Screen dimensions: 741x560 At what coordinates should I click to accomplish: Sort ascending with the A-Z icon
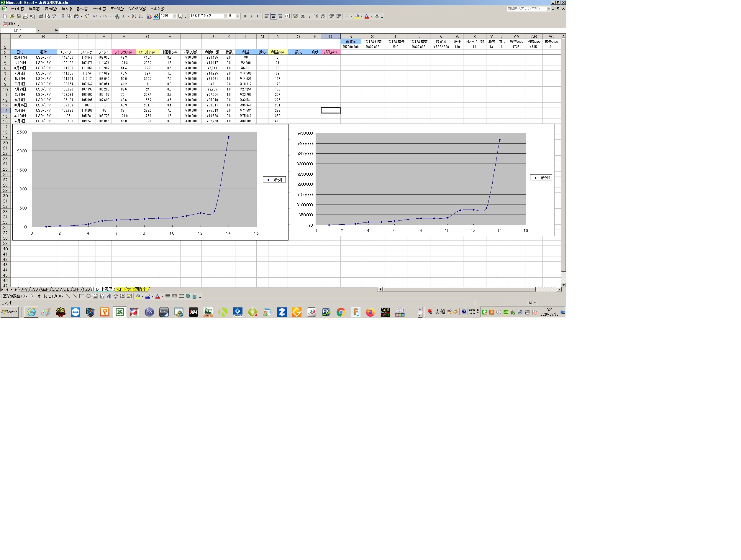(134, 16)
